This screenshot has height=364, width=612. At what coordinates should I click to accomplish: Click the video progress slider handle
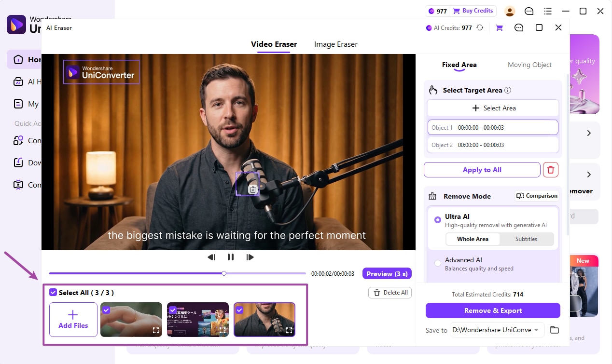pos(224,273)
